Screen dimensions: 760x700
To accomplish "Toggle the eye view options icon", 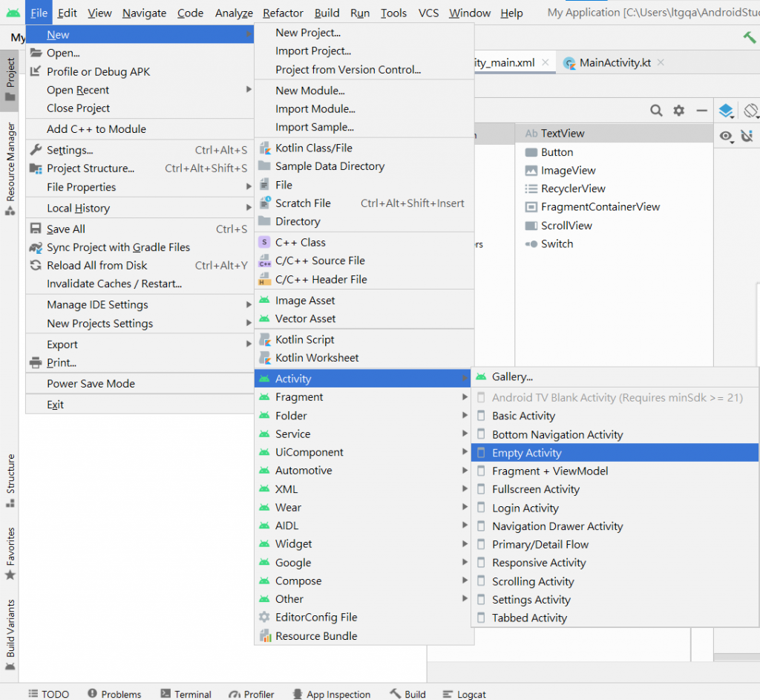I will pos(726,137).
